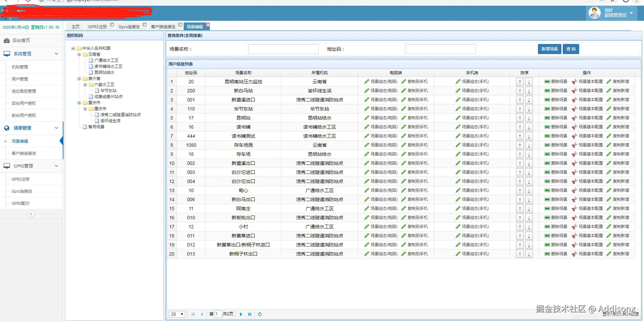Switch to the 客户端连接池 tab
This screenshot has width=644, height=322.
pyautogui.click(x=163, y=27)
